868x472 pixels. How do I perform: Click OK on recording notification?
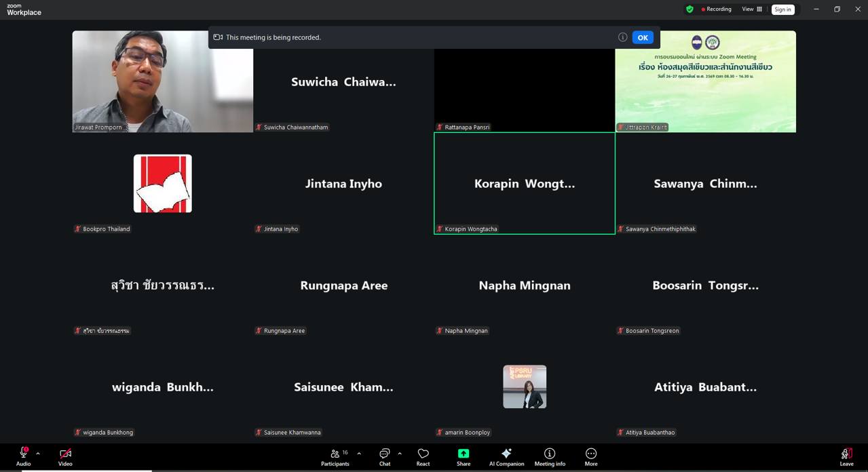642,38
